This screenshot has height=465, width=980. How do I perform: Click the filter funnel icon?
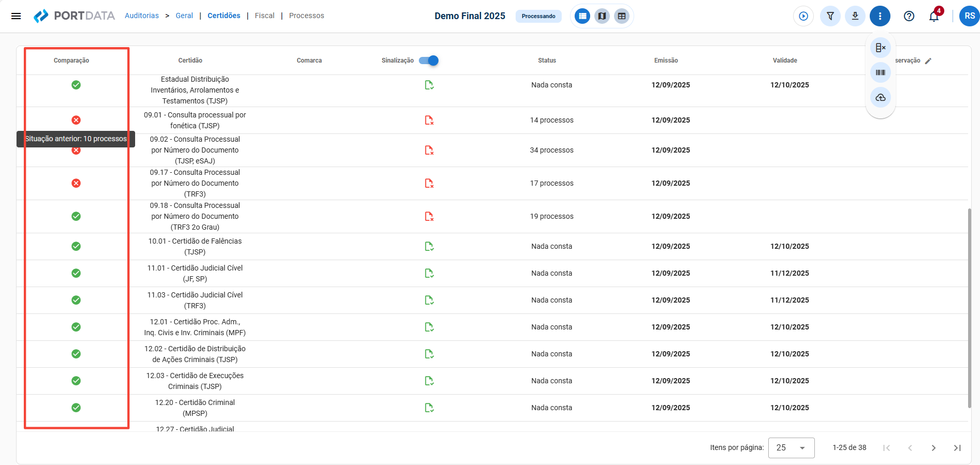[830, 16]
